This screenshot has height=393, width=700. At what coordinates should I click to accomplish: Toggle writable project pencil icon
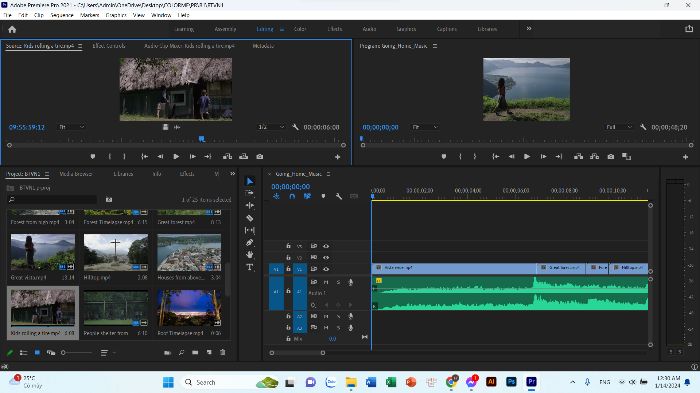click(x=10, y=353)
